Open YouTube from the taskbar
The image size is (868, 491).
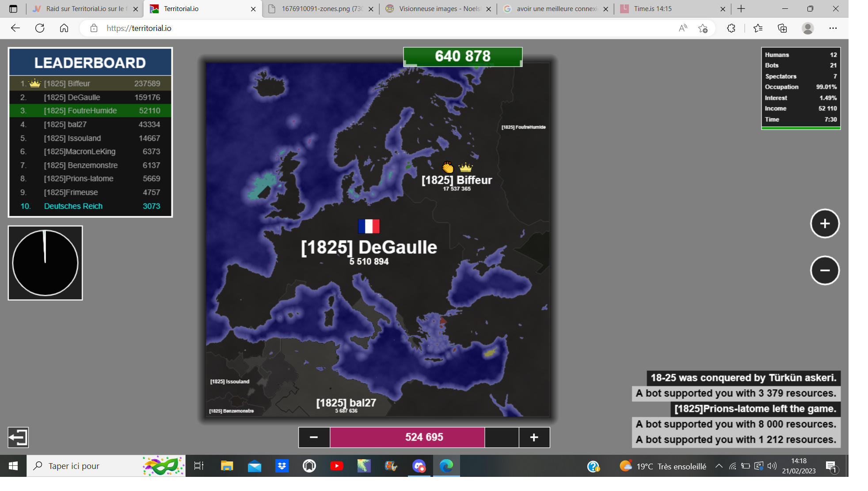tap(336, 466)
